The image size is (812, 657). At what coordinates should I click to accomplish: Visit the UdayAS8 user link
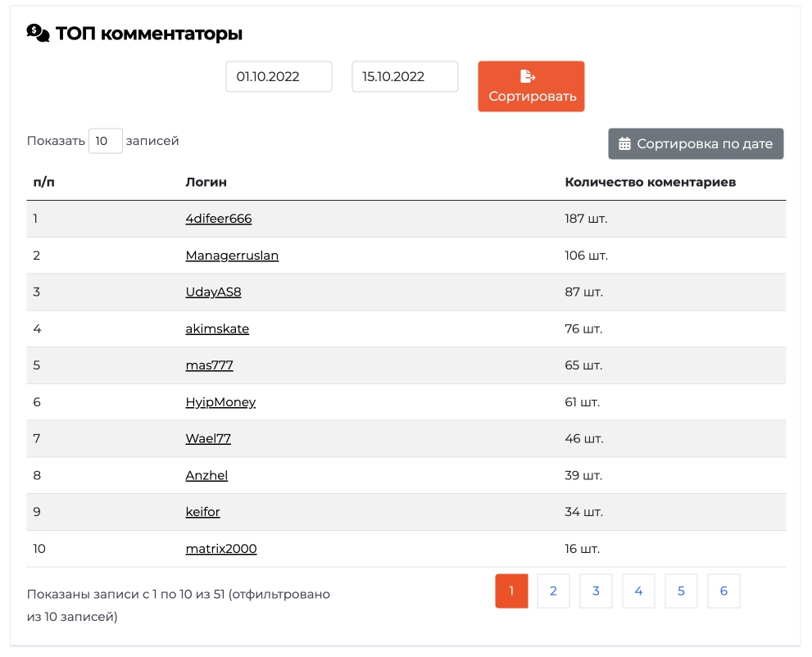(213, 292)
